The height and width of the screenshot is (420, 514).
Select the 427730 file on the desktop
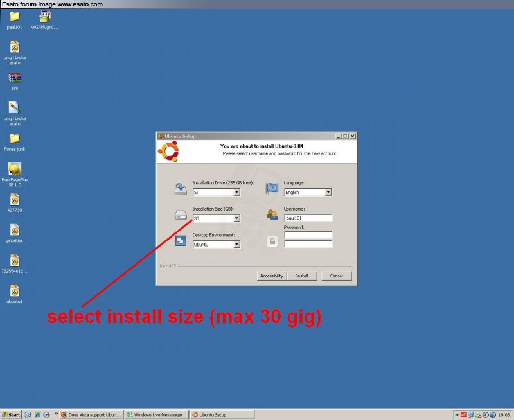point(15,203)
